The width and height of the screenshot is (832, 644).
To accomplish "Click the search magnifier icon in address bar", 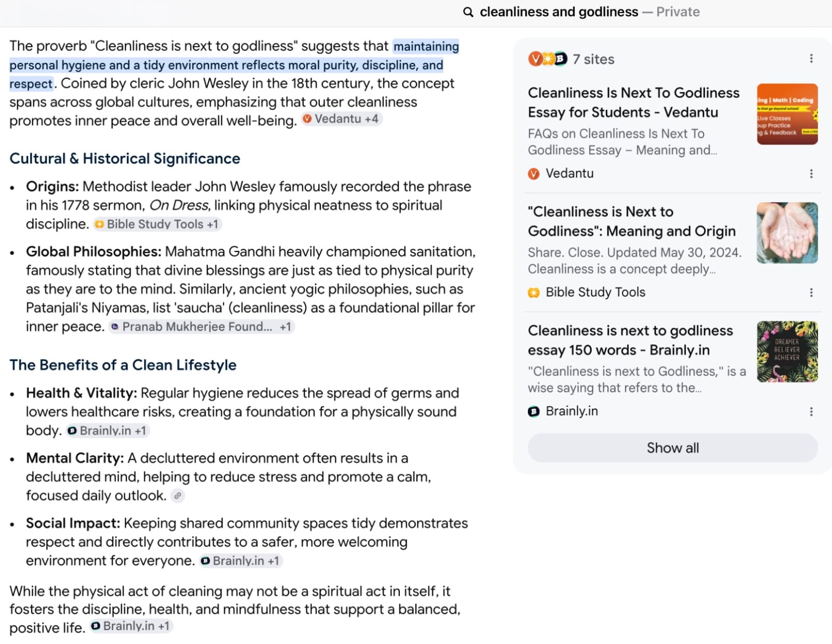I will [x=468, y=12].
